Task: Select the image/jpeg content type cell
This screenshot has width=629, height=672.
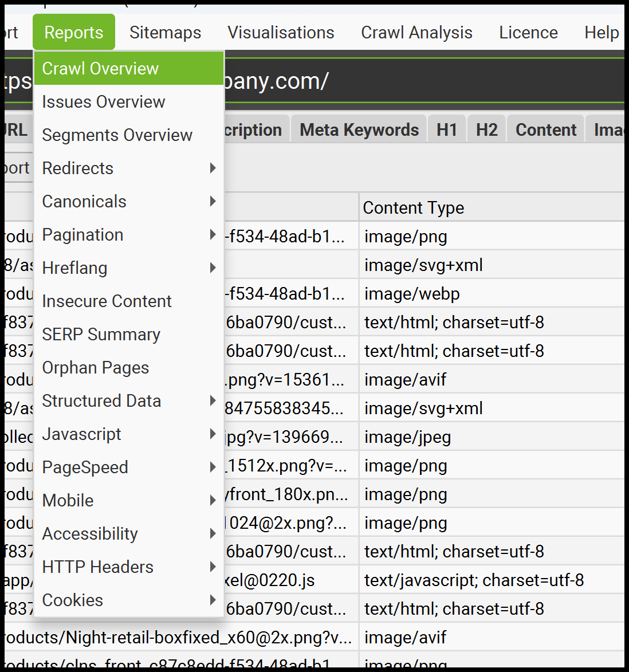Action: tap(492, 437)
